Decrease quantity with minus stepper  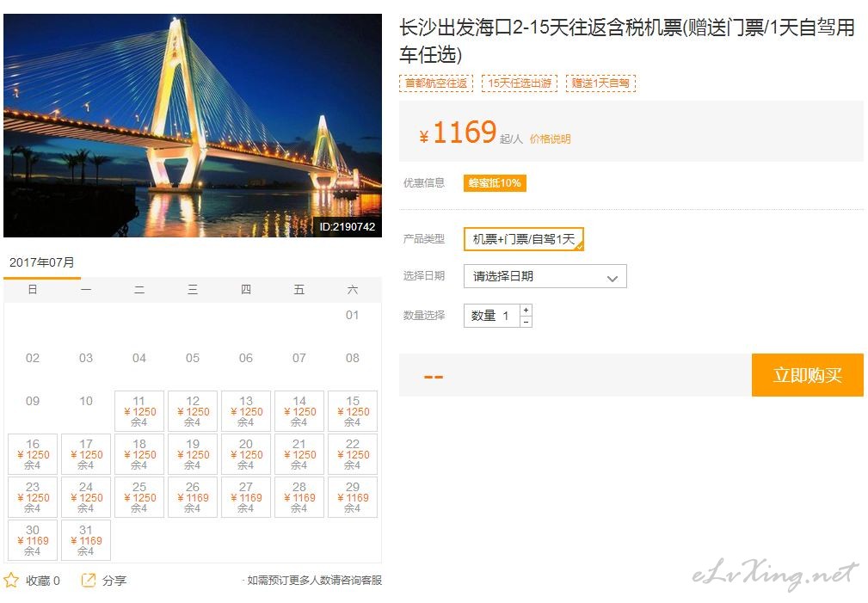pyautogui.click(x=526, y=322)
